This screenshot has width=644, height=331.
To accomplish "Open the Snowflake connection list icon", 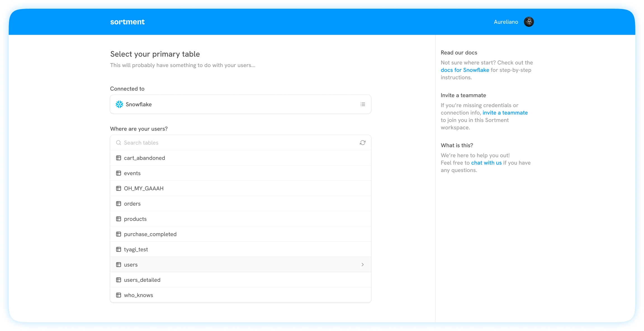I will pos(363,104).
